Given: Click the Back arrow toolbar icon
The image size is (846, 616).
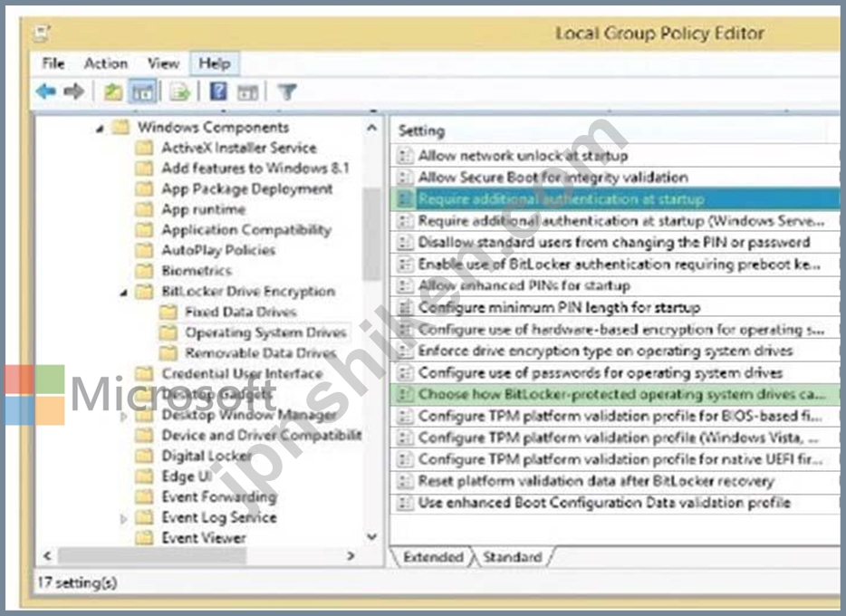Looking at the screenshot, I should (x=46, y=91).
